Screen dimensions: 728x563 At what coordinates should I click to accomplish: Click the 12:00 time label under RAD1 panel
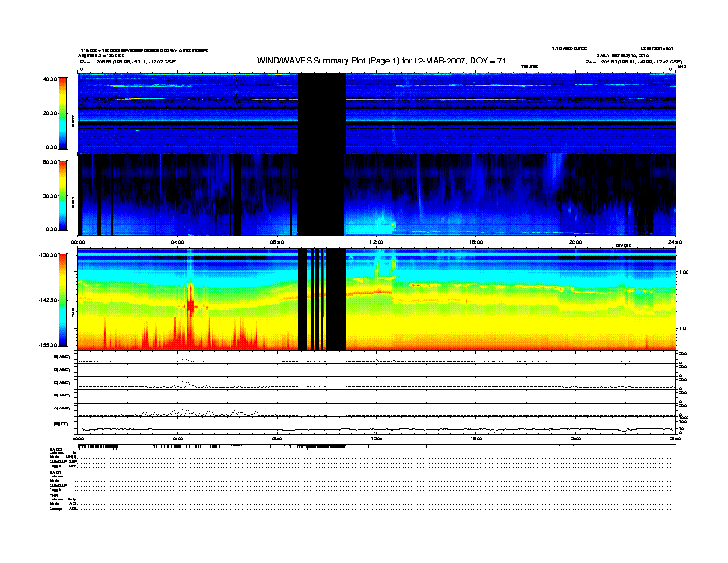(x=377, y=242)
